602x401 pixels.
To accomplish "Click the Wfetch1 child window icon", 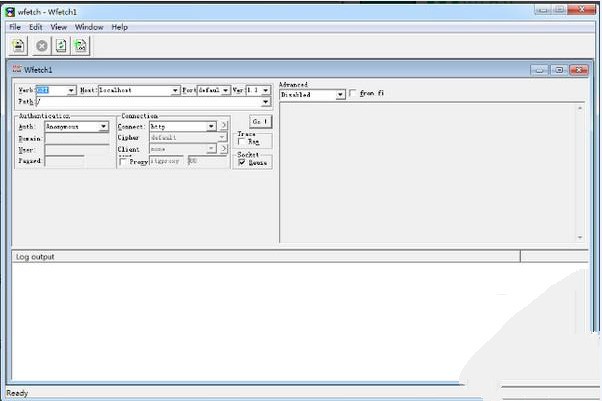I will (x=17, y=69).
